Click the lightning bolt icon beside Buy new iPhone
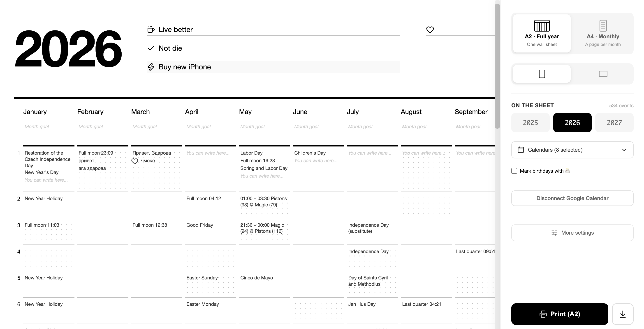Viewport: 644px width, 329px height. point(151,67)
